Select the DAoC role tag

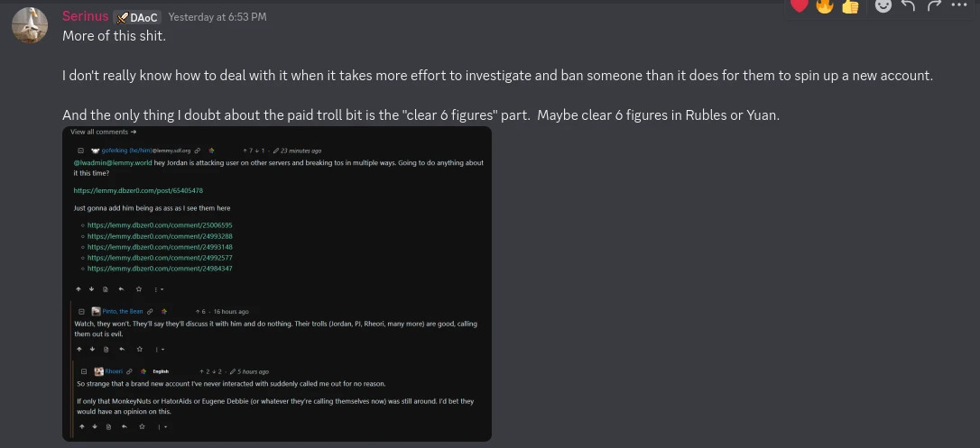pos(137,17)
